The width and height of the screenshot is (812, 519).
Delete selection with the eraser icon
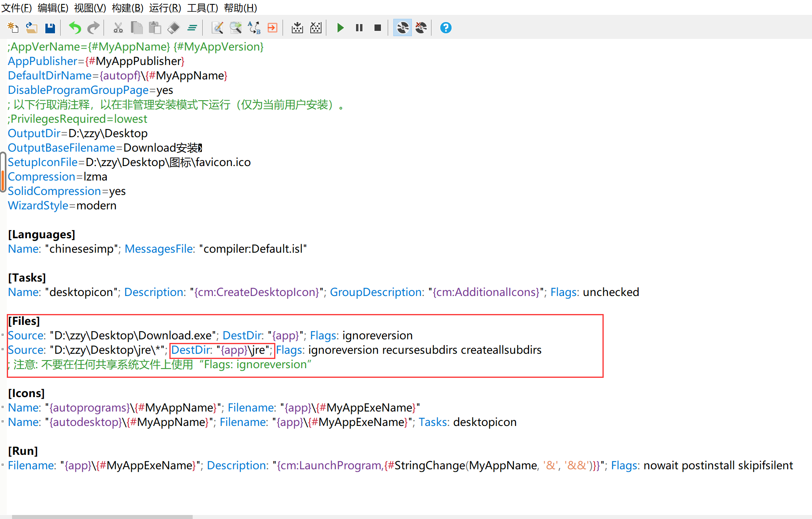pyautogui.click(x=173, y=28)
